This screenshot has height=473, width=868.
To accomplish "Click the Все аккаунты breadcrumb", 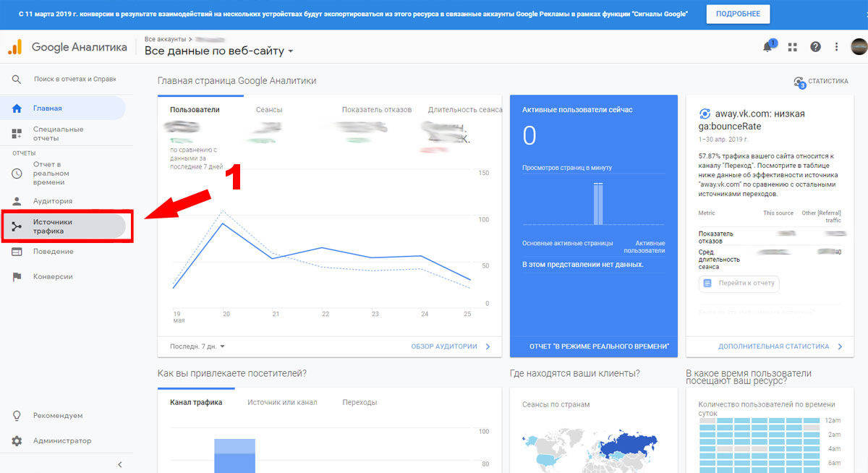I will pyautogui.click(x=164, y=38).
